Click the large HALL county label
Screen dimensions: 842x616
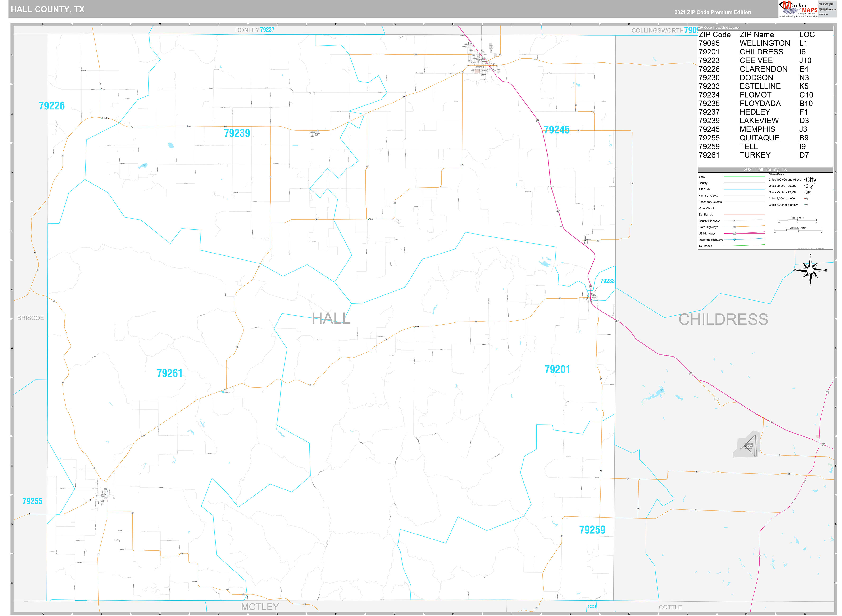pyautogui.click(x=331, y=318)
